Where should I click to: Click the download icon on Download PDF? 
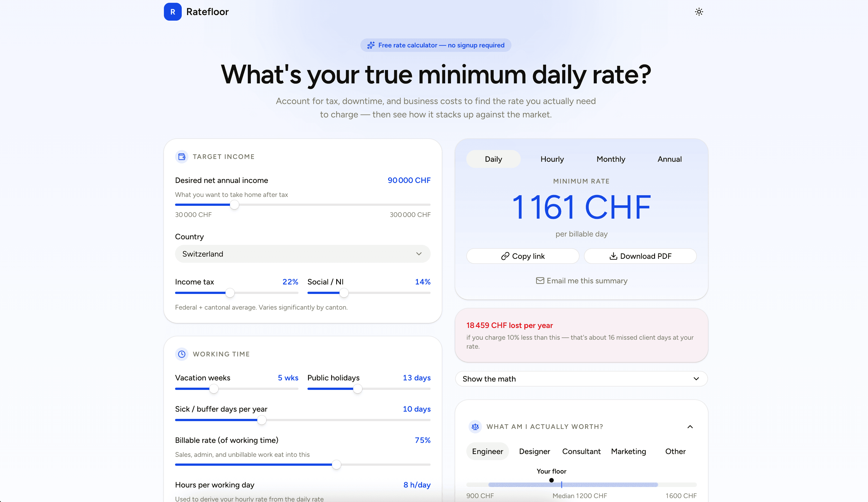[x=613, y=256]
